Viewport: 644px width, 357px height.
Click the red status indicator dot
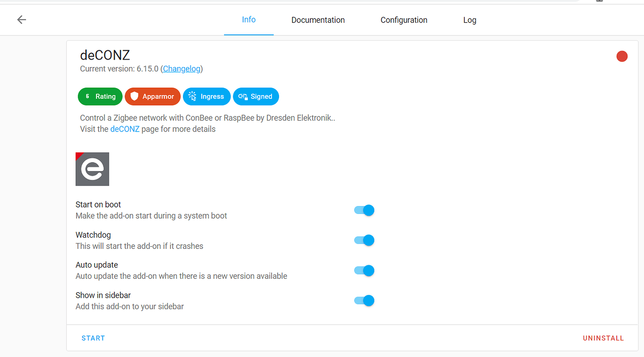(x=622, y=56)
